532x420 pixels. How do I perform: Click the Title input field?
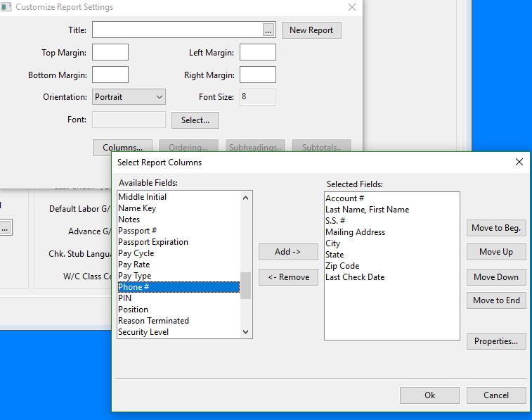[177, 30]
